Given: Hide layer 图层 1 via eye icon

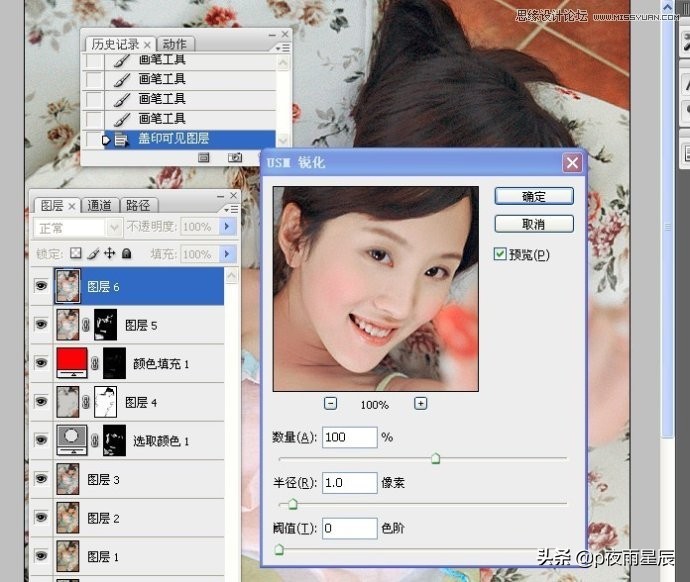Looking at the screenshot, I should (41, 556).
